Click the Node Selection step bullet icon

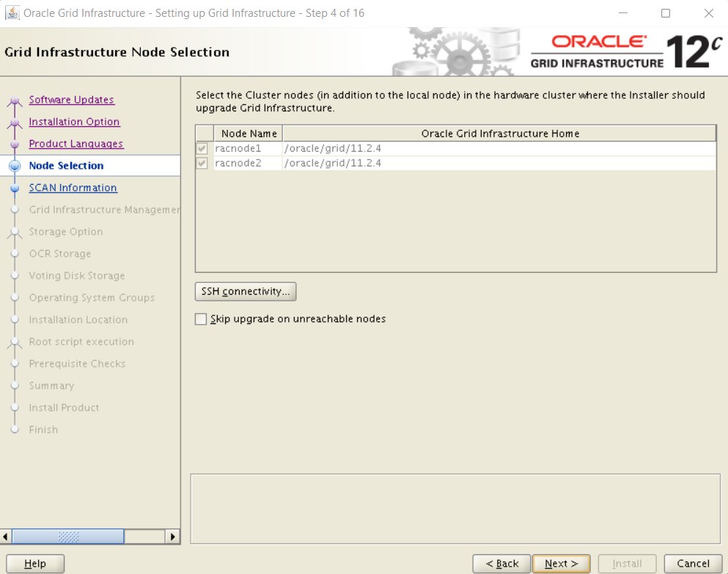(x=15, y=166)
